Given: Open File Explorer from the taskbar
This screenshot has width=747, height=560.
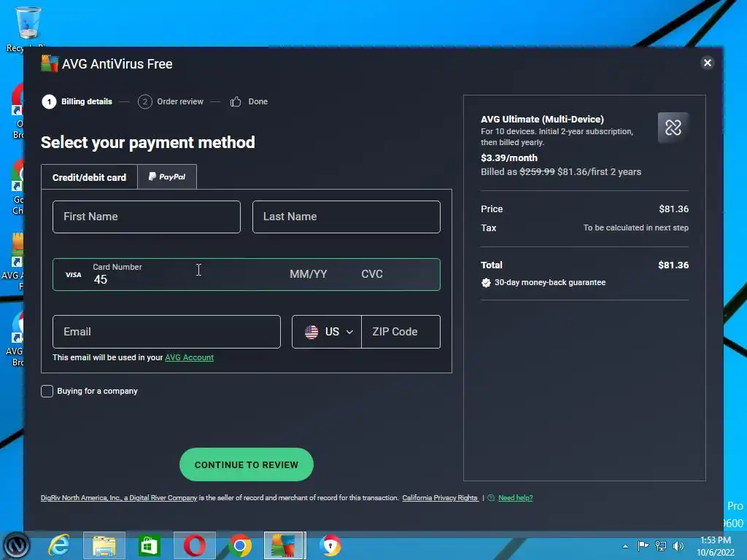Looking at the screenshot, I should coord(104,545).
